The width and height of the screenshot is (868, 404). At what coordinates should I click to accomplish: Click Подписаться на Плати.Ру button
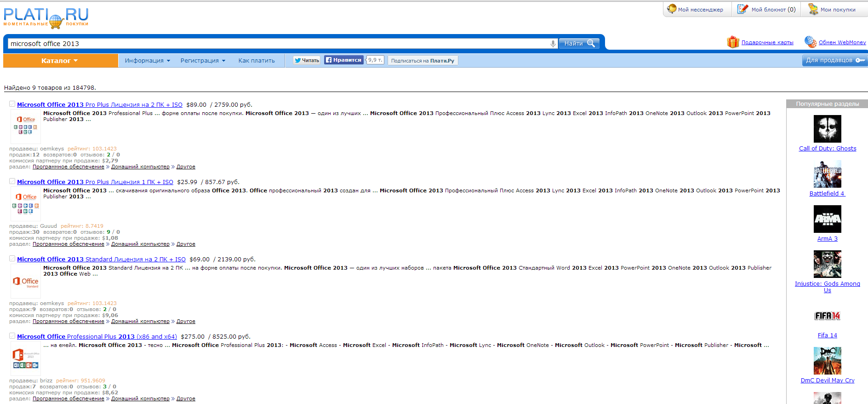pos(423,61)
